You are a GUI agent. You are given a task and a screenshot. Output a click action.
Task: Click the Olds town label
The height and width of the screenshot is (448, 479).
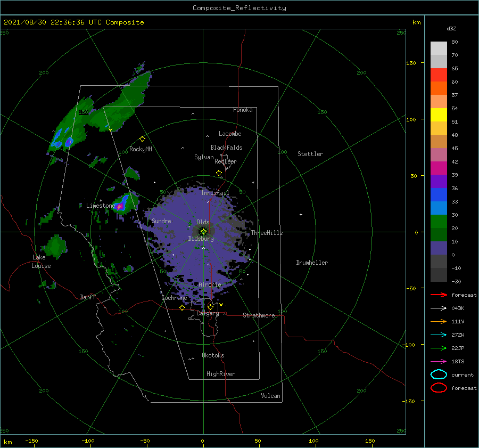coord(203,222)
